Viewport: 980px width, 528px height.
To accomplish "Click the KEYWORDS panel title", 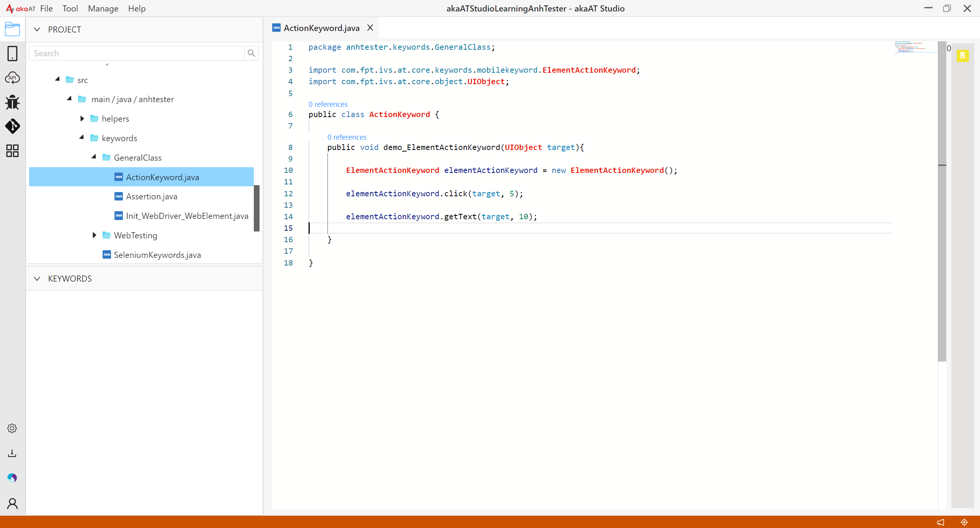I will pyautogui.click(x=70, y=279).
